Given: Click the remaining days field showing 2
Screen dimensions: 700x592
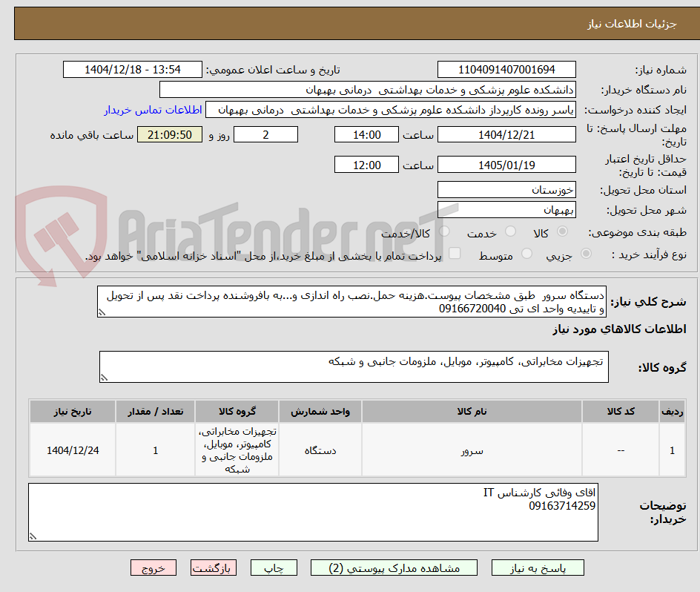Looking at the screenshot, I should 265,134.
